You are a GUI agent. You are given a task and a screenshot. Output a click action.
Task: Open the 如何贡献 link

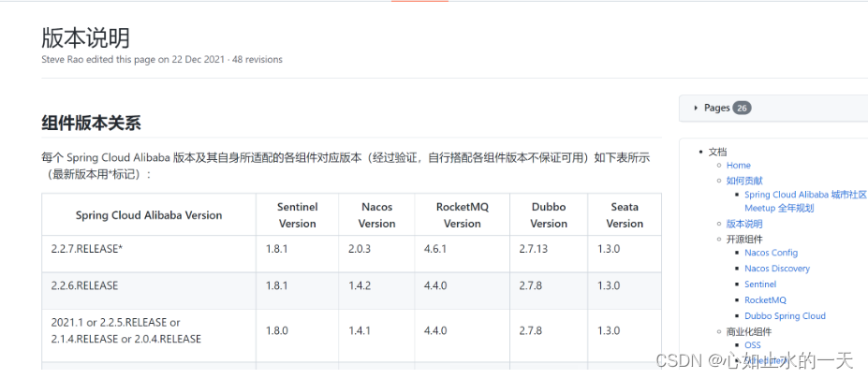point(744,181)
